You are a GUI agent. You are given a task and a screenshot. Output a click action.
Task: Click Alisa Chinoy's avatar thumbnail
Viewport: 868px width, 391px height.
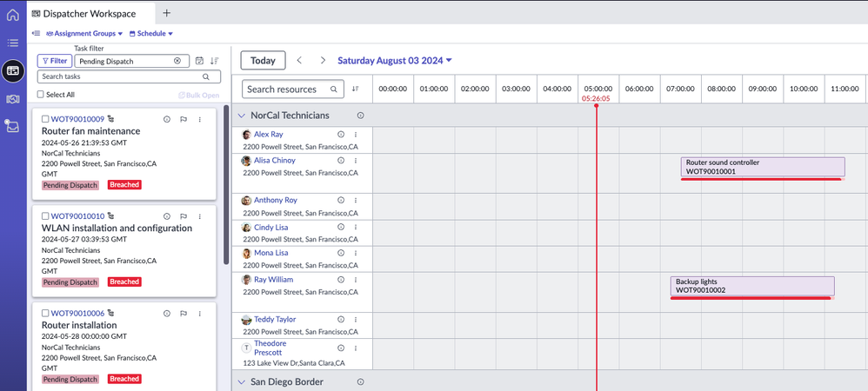click(246, 161)
